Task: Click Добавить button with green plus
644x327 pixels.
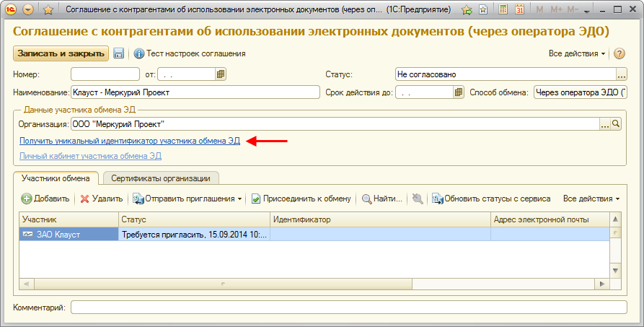Action: [45, 199]
